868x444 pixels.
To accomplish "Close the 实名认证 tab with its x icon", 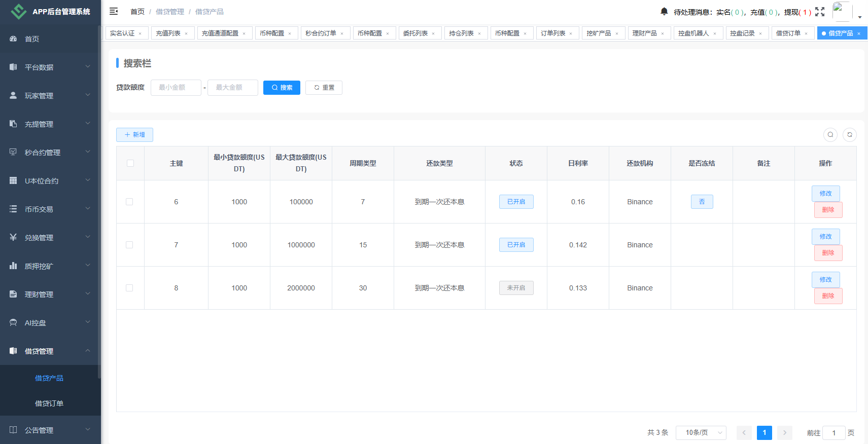I will 141,33.
